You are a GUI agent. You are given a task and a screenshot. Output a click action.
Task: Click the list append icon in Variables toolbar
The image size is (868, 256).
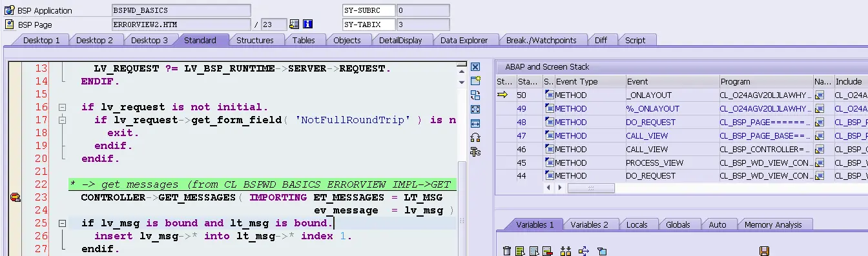[x=534, y=251]
